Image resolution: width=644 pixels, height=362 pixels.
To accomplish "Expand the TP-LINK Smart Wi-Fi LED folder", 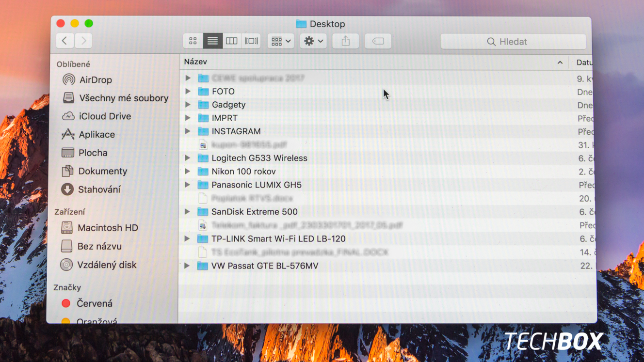I will click(x=187, y=238).
